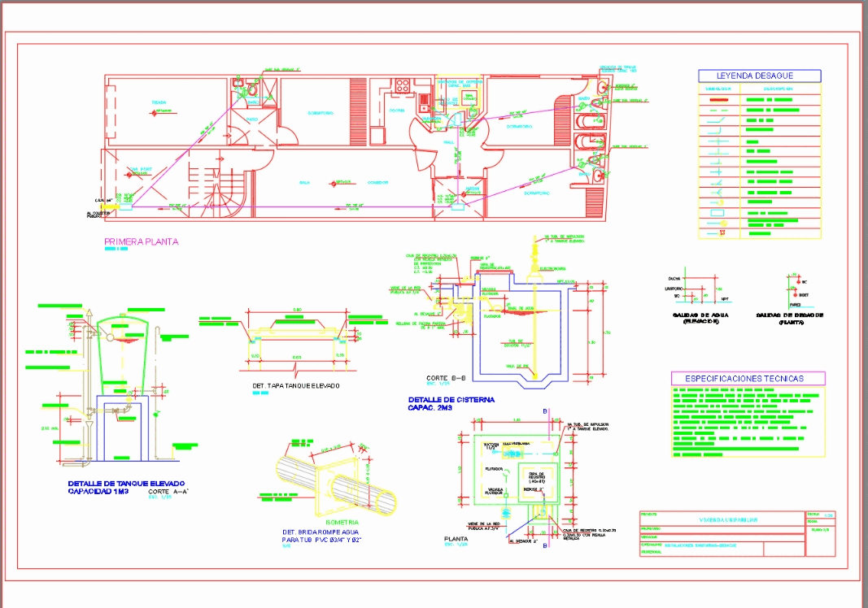
Task: Click the flotador valve symbol in the PLANTA detail
Action: coord(505,495)
